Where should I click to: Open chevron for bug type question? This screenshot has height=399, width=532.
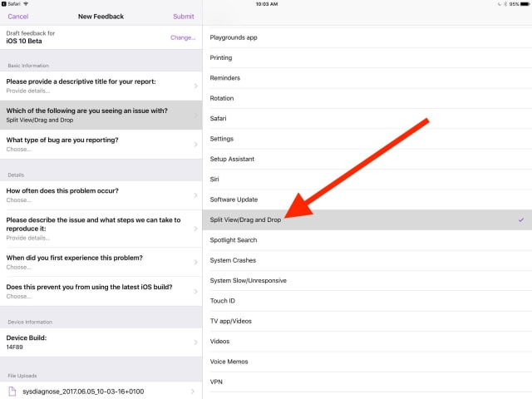click(196, 145)
